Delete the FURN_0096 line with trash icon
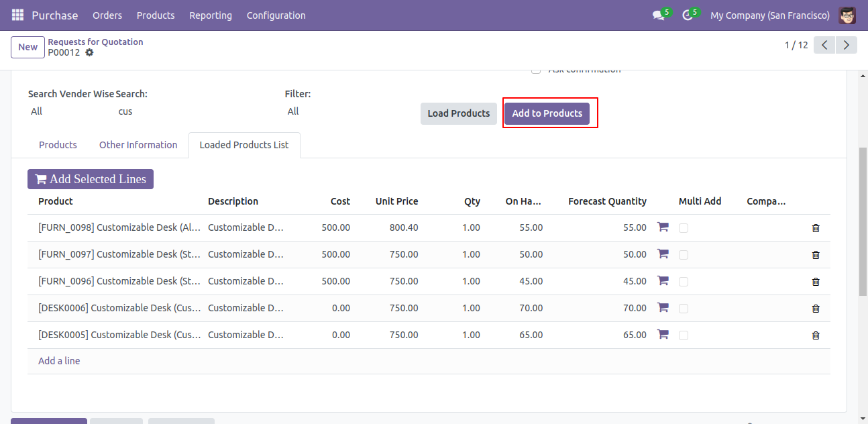 816,282
